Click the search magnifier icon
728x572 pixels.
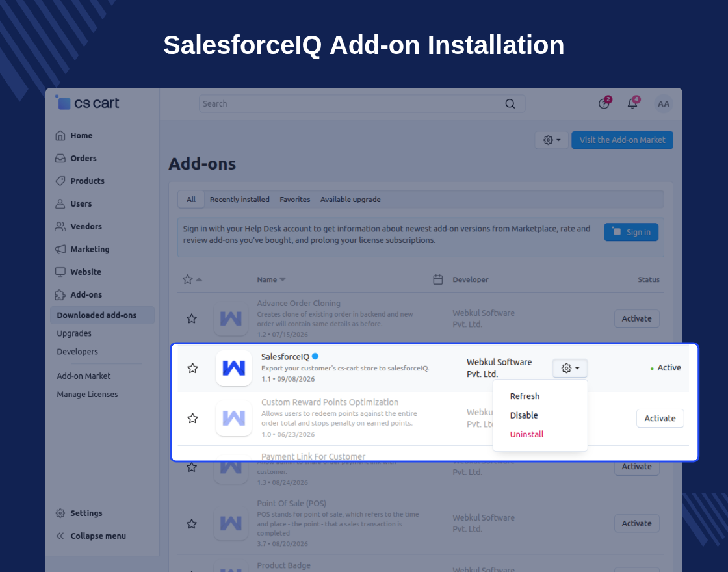click(x=510, y=103)
